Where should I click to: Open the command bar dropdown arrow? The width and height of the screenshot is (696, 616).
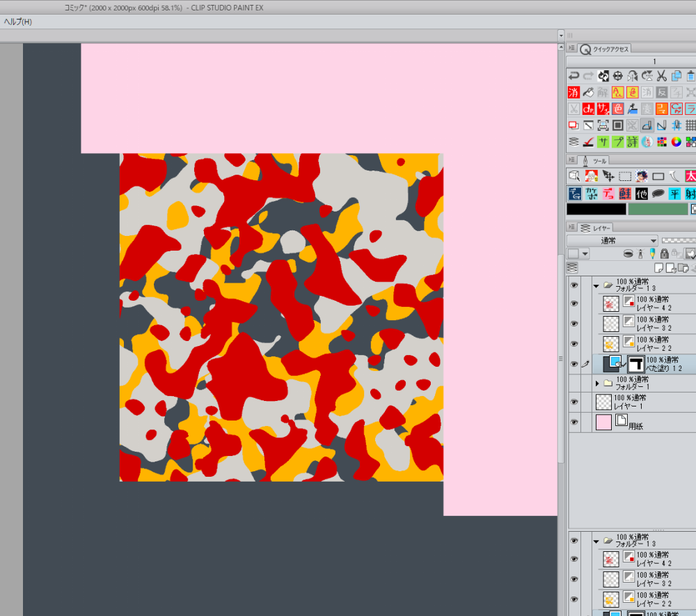click(x=561, y=35)
